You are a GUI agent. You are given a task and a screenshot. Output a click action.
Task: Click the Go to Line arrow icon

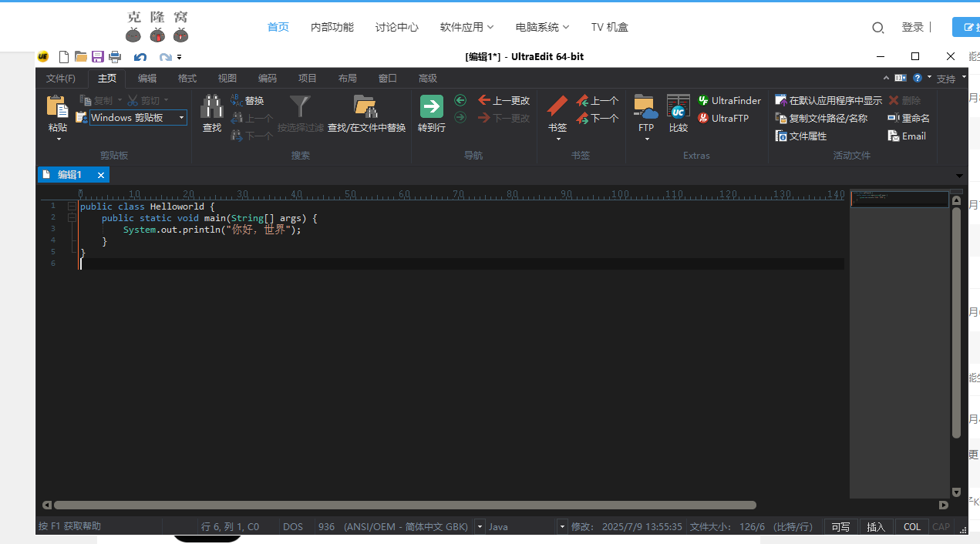pos(431,106)
